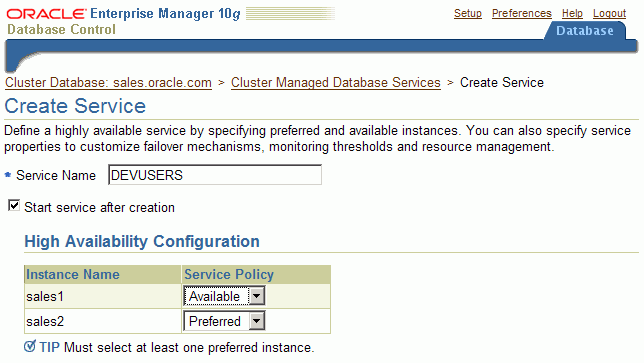Viewport: 644px width, 363px height.
Task: Go to Cluster Managed Database Services breadcrumb
Action: (336, 83)
